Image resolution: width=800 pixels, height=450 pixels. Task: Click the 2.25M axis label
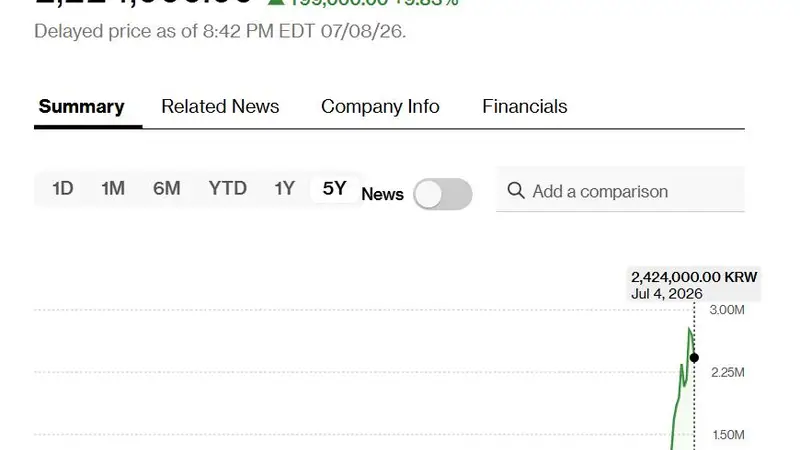pyautogui.click(x=728, y=372)
